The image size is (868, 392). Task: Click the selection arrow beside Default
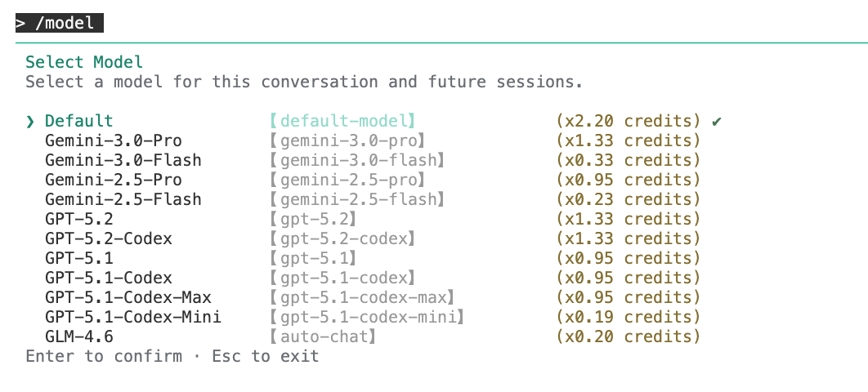(x=30, y=122)
